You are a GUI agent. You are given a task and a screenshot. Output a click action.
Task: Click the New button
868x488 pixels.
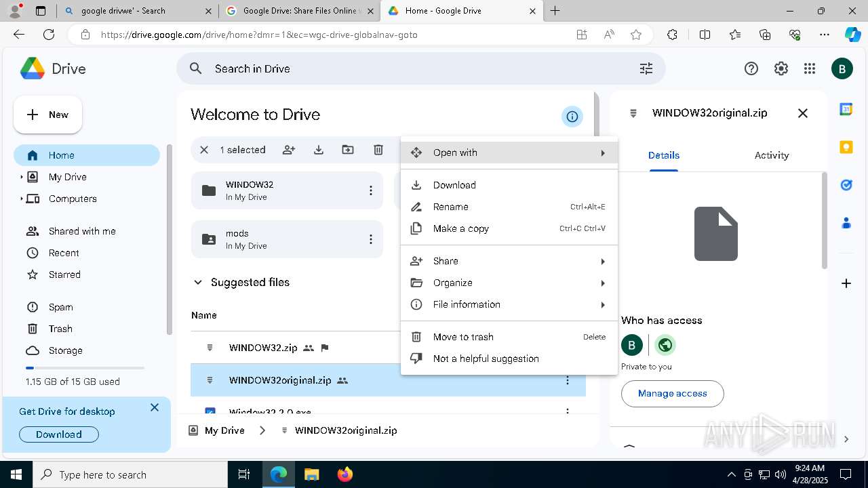[47, 115]
